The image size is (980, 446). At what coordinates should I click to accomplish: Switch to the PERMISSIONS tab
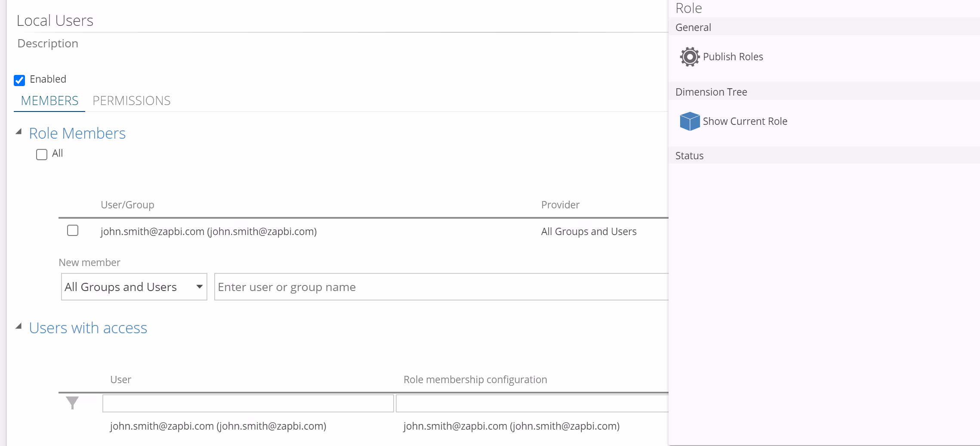131,101
